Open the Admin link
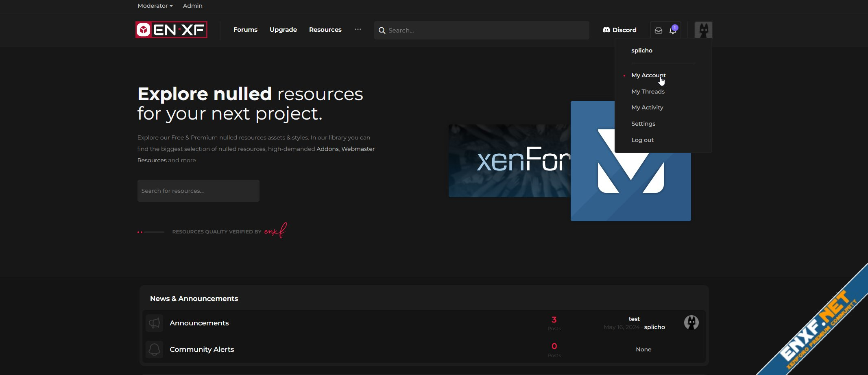Screen dimensions: 868x375 coord(192,6)
